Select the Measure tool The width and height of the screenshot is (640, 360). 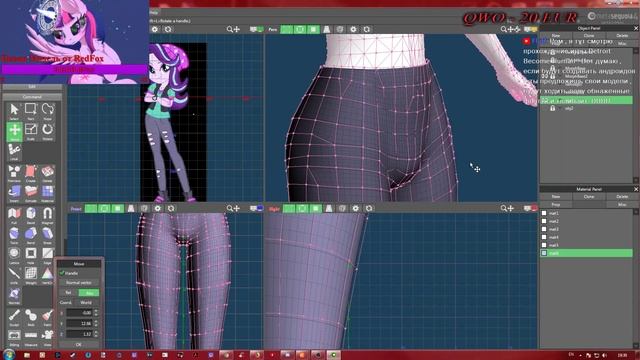31,337
